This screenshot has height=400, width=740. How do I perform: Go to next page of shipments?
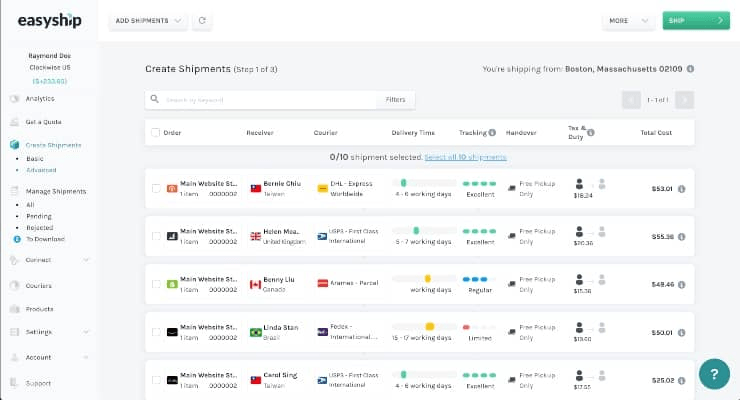(x=684, y=100)
